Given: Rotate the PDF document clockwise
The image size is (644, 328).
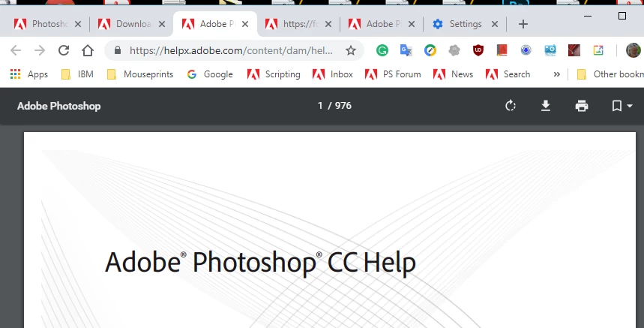Looking at the screenshot, I should click(510, 106).
